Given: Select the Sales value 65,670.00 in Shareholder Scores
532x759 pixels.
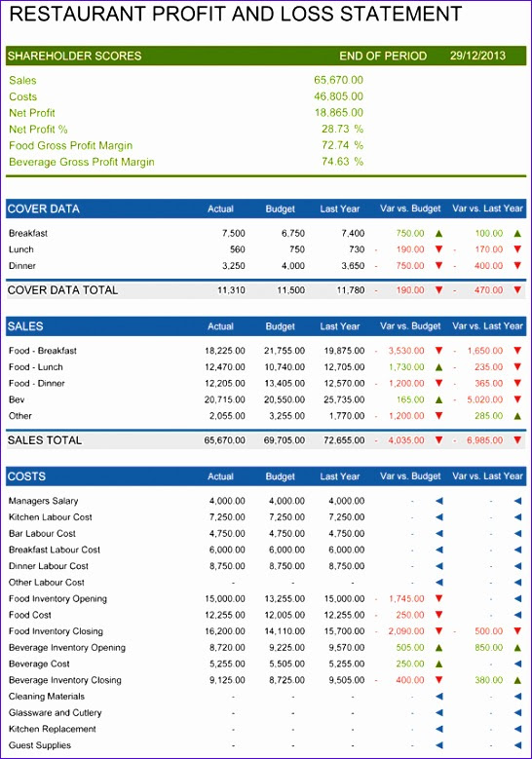Looking at the screenshot, I should click(x=338, y=80).
